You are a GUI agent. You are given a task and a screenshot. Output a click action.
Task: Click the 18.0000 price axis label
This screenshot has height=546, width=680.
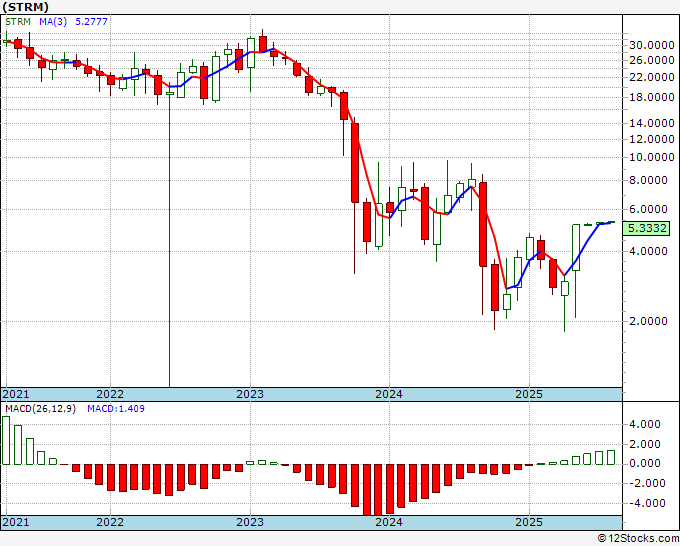651,97
